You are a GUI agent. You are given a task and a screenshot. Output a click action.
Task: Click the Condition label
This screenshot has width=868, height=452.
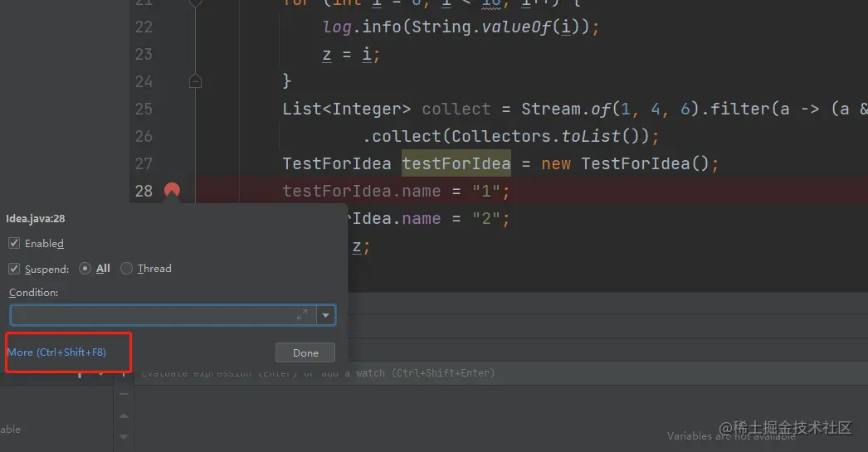33,292
